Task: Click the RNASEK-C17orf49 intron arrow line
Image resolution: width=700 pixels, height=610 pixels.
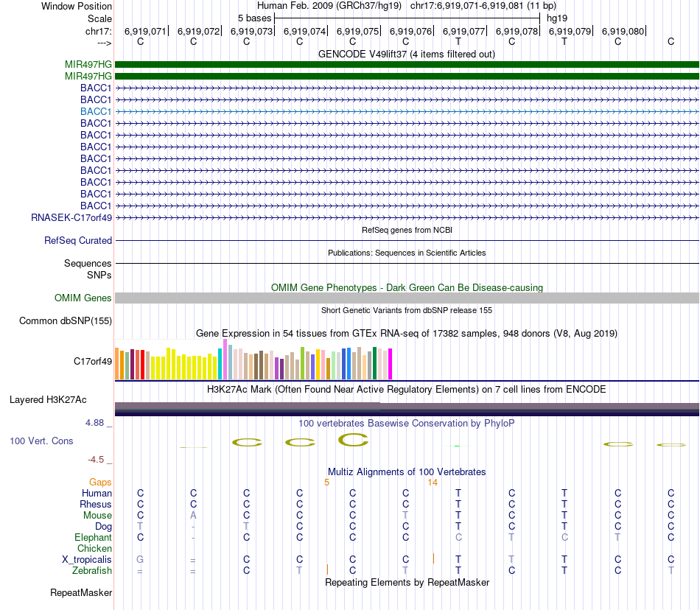Action: click(407, 218)
